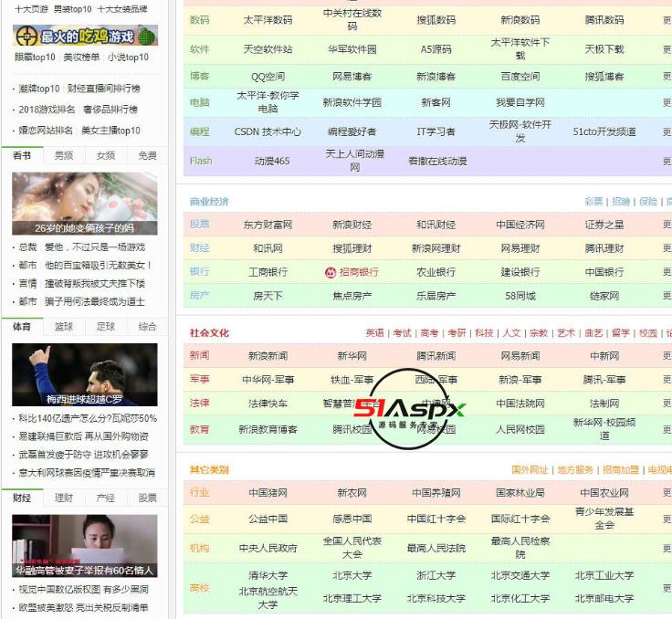Open 奢侈品排行榜 link

110,110
